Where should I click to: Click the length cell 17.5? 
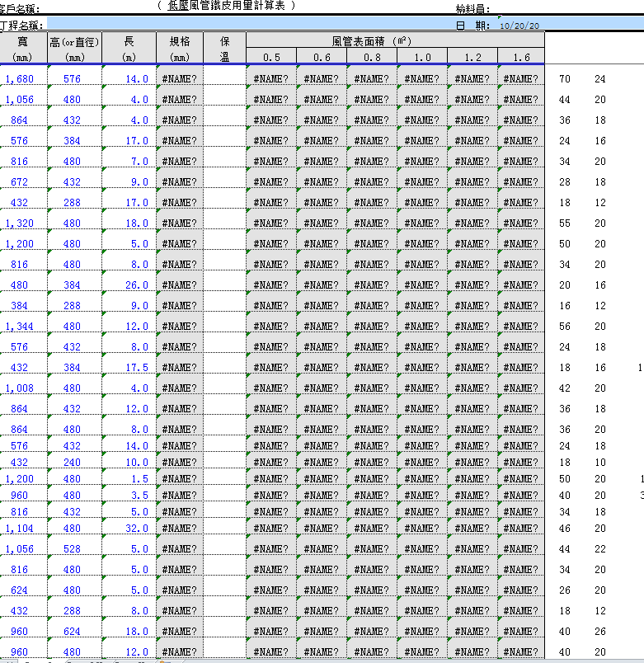[129, 364]
